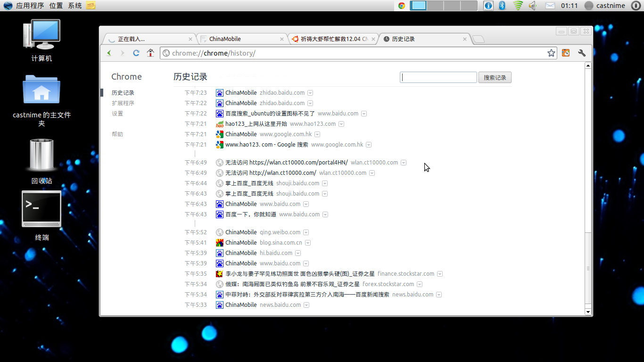Click the scrollbar down arrow
Image resolution: width=644 pixels, height=362 pixels.
coord(588,312)
